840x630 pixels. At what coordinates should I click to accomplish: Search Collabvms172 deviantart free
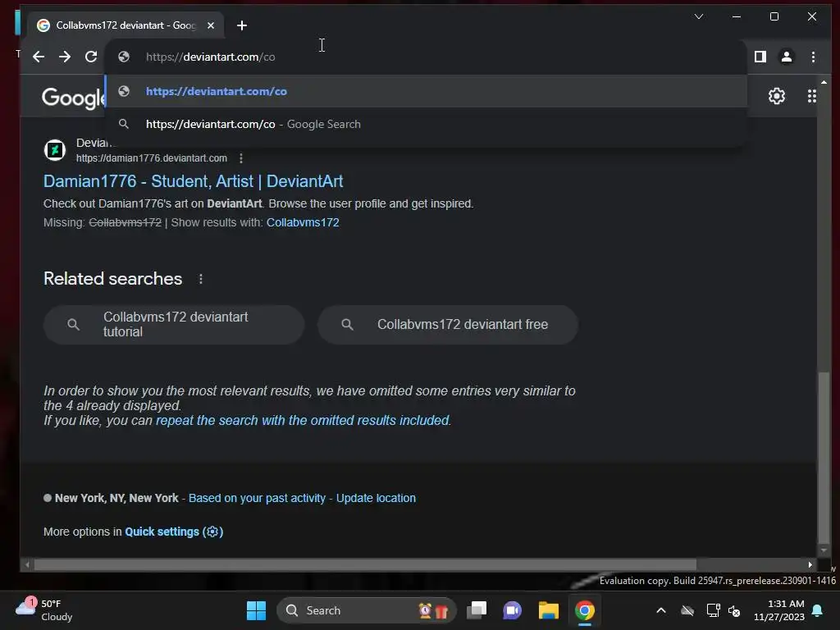click(448, 325)
